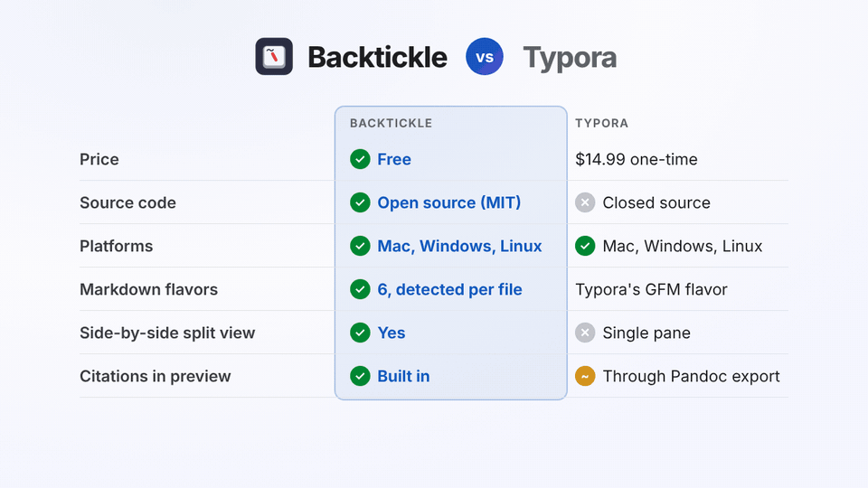This screenshot has height=488, width=868.
Task: Click the BACKTICKLE column header
Action: 391,124
